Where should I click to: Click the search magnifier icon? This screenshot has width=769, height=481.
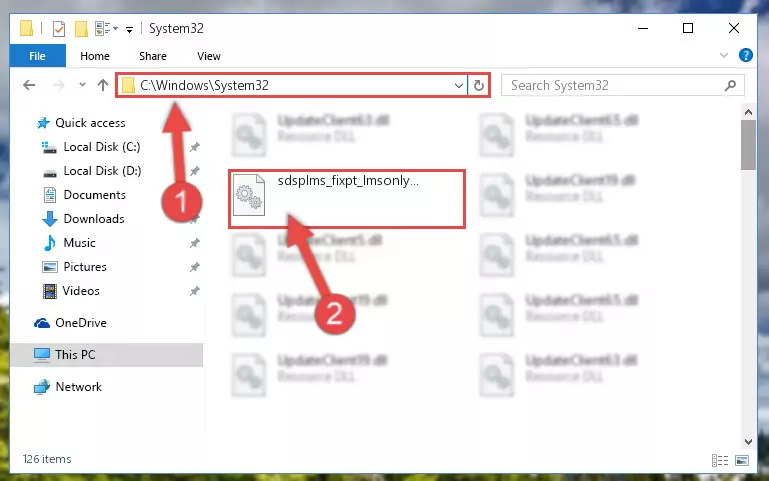[x=730, y=85]
